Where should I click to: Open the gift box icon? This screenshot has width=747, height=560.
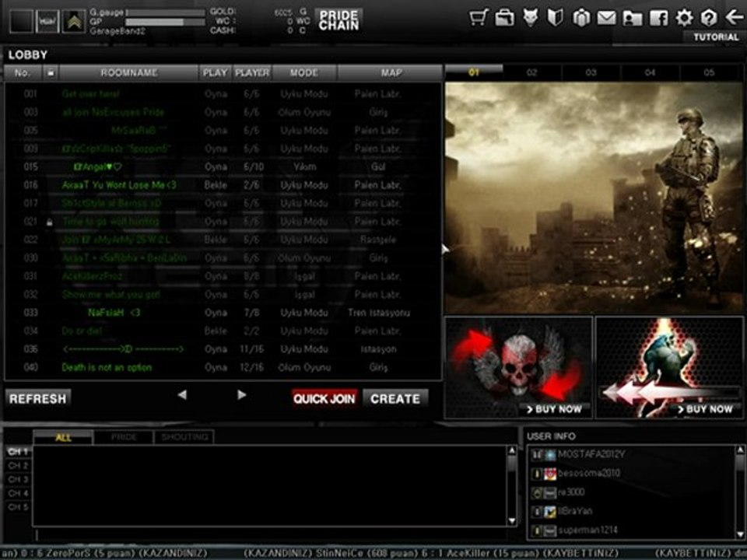pos(580,18)
